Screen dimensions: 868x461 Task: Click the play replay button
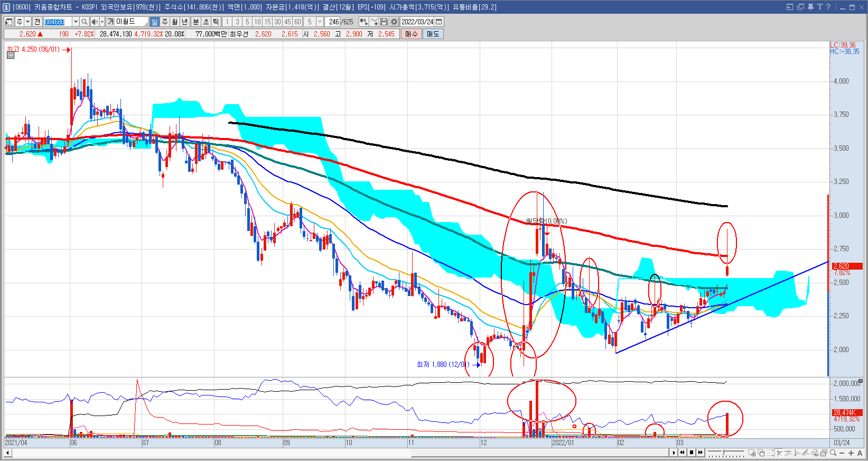pyautogui.click(x=674, y=453)
